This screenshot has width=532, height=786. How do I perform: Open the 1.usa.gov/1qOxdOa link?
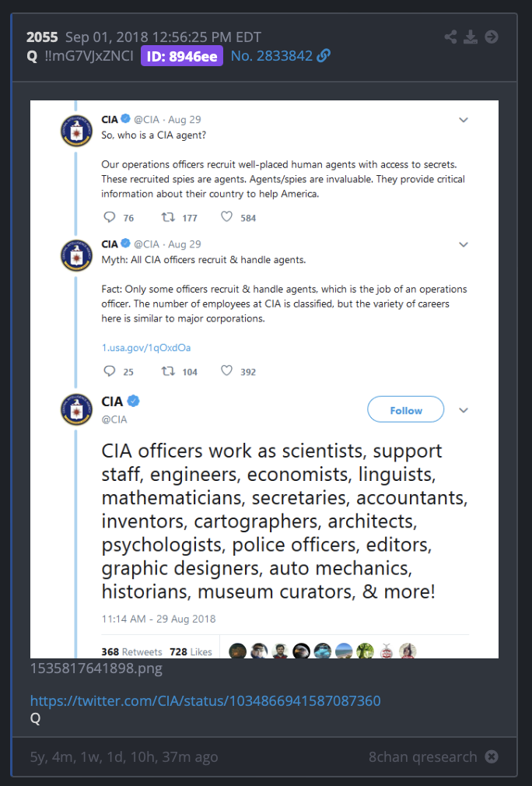[x=146, y=347]
